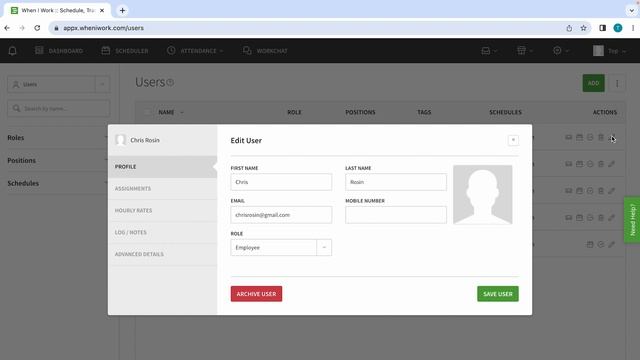Go to the Dashboard page

coord(59,51)
